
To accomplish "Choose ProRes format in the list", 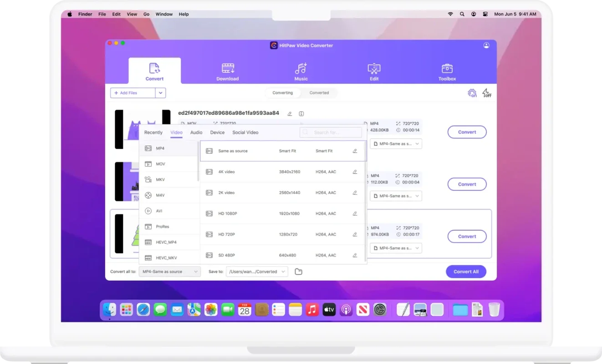I will pos(168,227).
